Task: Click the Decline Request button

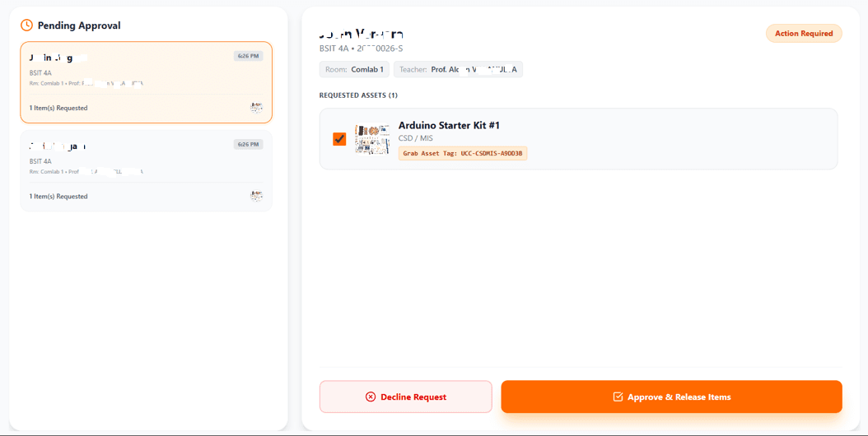Action: click(x=406, y=397)
